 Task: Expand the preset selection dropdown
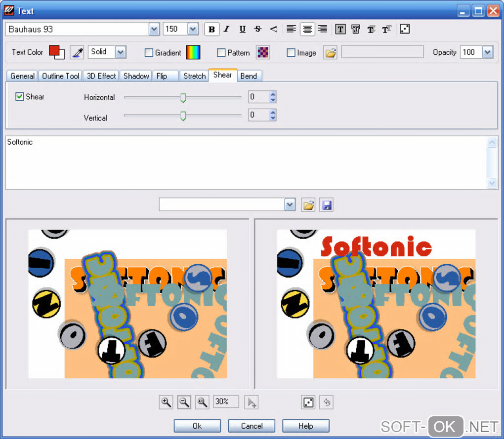[290, 204]
